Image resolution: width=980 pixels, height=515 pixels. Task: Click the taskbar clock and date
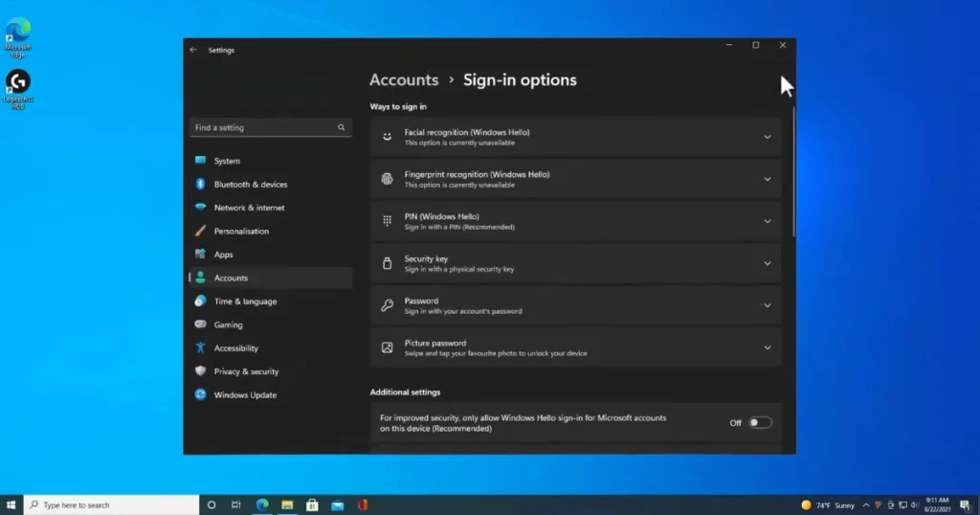click(938, 505)
